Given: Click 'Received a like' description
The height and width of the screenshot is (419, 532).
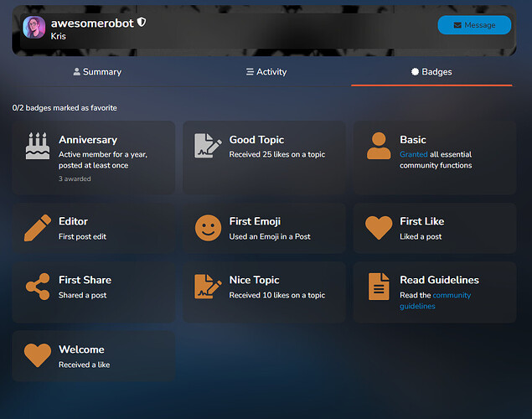Looking at the screenshot, I should 84,365.
